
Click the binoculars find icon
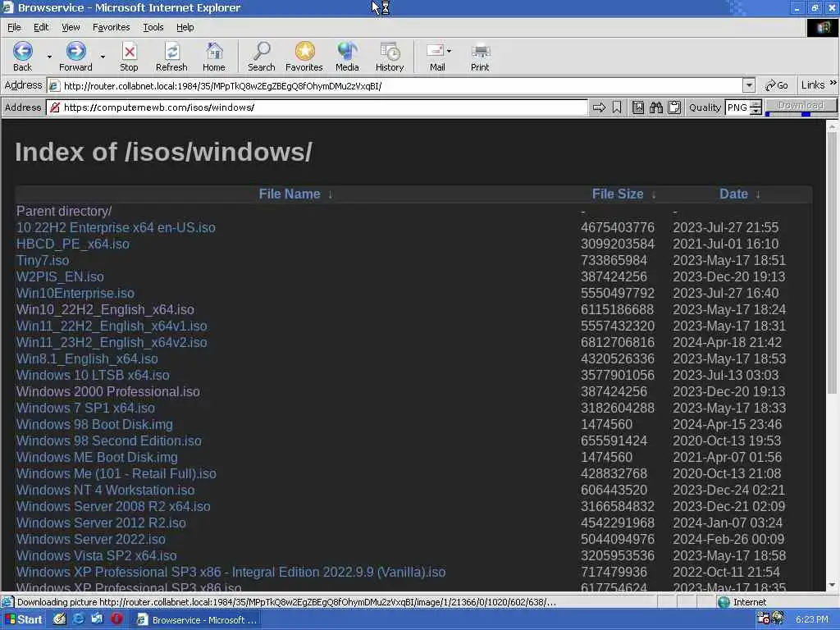click(656, 107)
